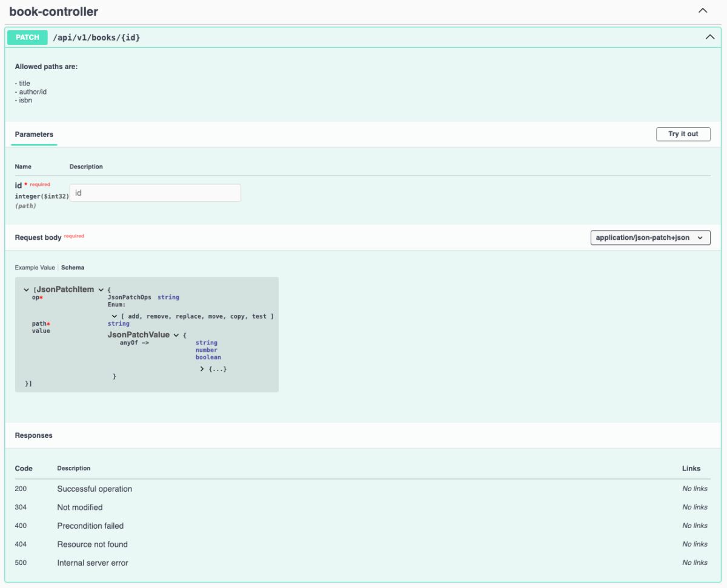Select the Parameters tab
This screenshot has width=727, height=588.
[34, 134]
